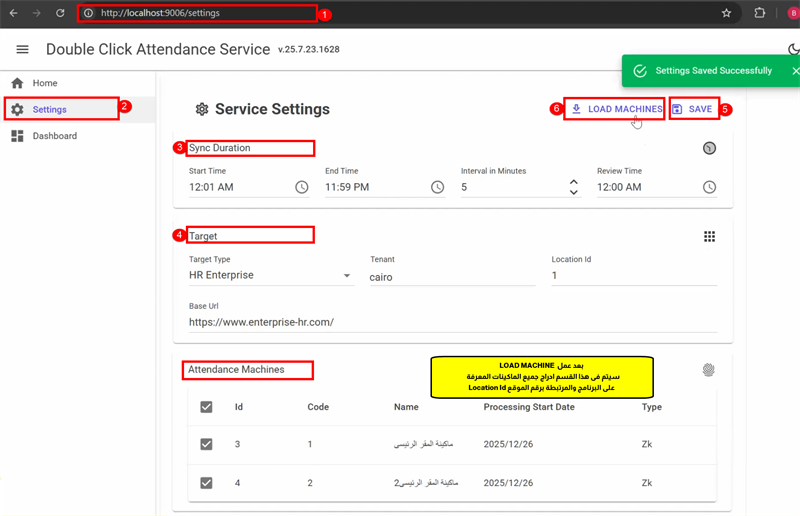
Task: Click the SAVE button
Action: click(693, 109)
